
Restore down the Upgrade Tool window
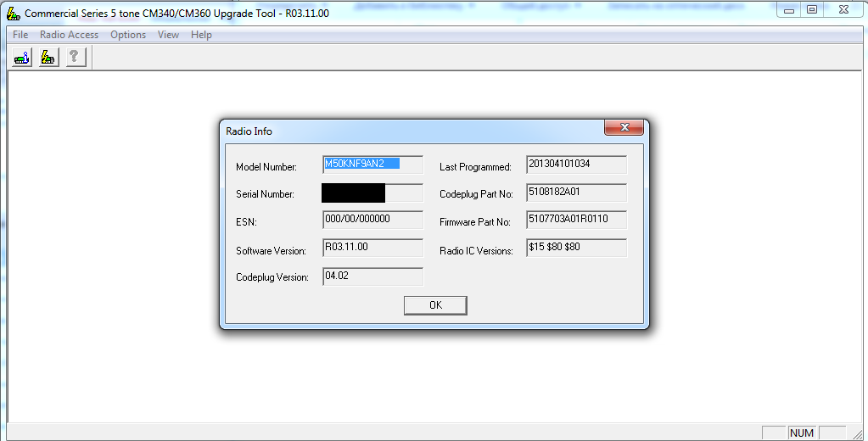[811, 10]
